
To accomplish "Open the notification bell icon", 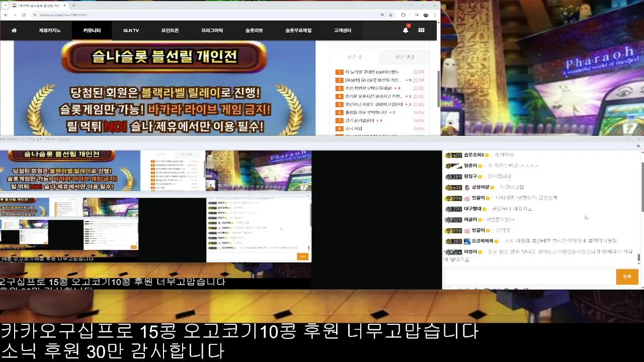I will [x=406, y=30].
